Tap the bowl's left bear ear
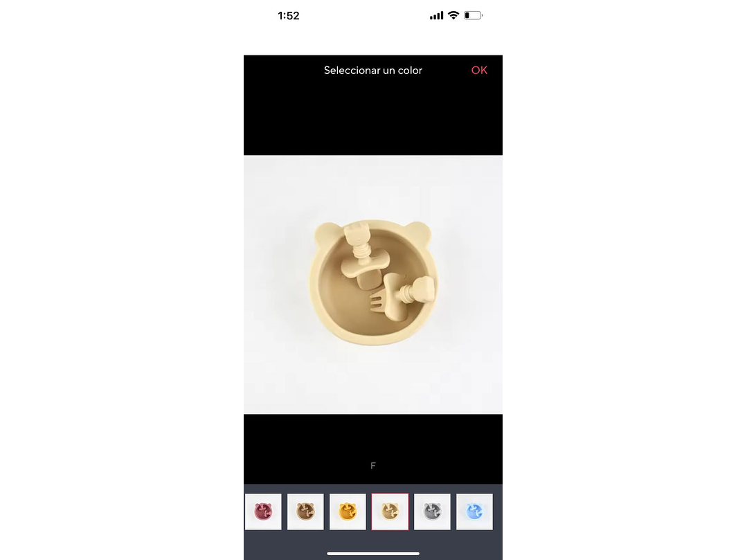Image resolution: width=747 pixels, height=560 pixels. tap(327, 233)
